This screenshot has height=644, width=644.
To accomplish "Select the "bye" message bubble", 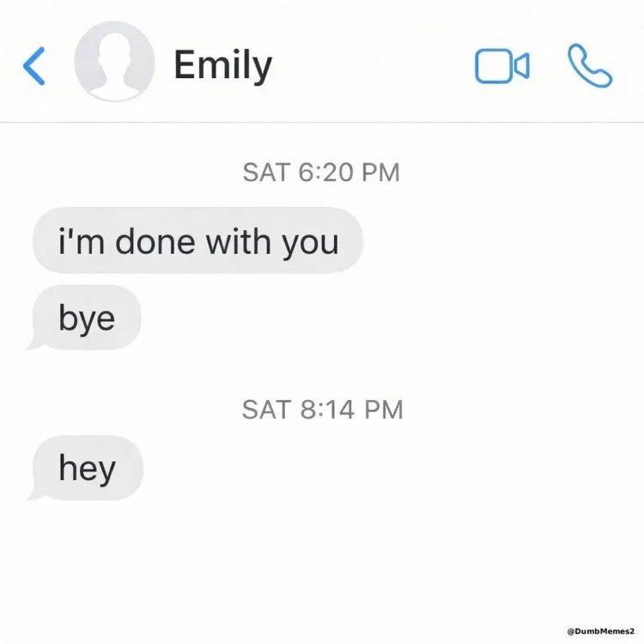I will click(x=83, y=318).
